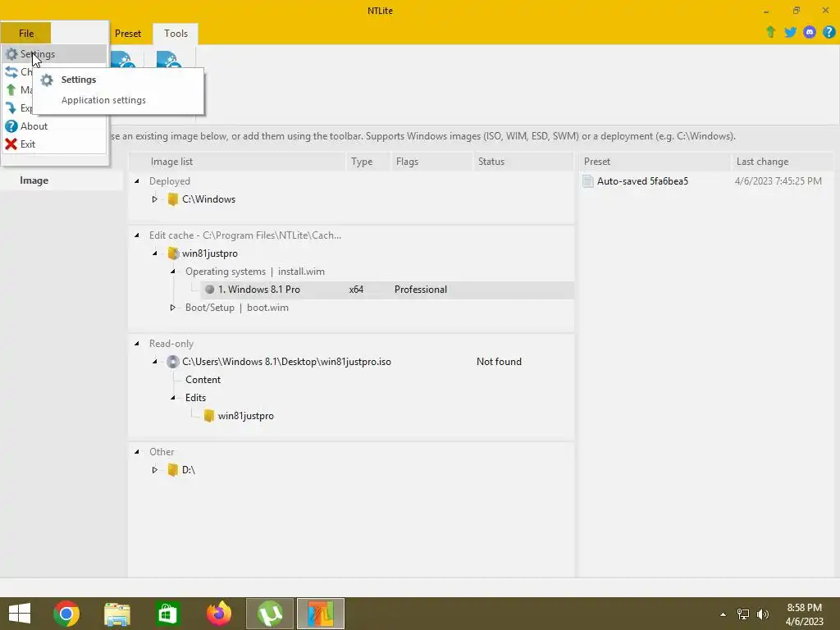840x630 pixels.
Task: Collapse the Edits node
Action: (x=173, y=398)
